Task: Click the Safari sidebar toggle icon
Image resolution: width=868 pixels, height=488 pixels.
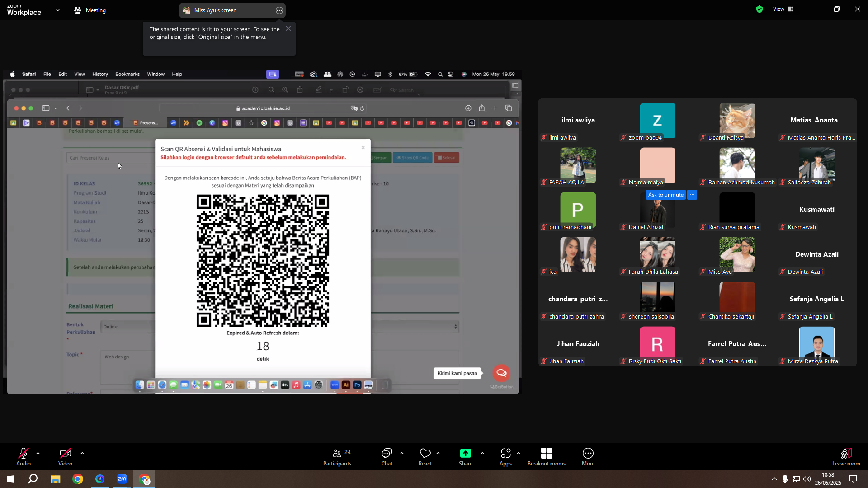Action: point(46,108)
